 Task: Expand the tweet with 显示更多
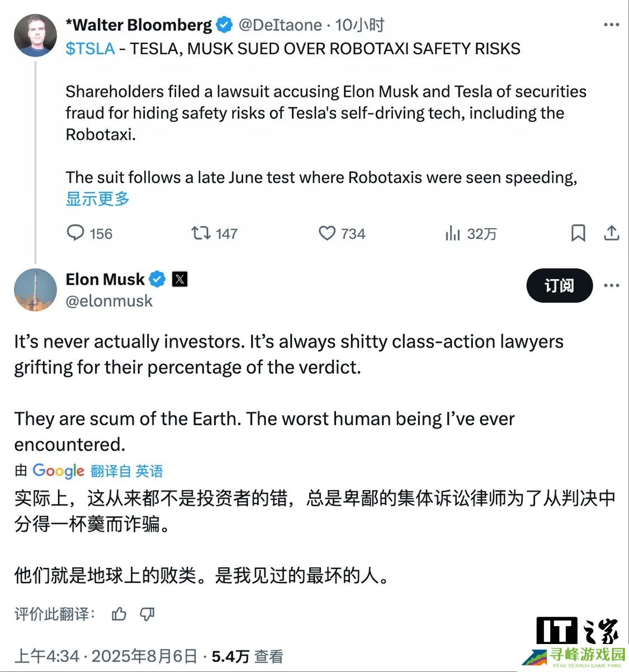[98, 199]
